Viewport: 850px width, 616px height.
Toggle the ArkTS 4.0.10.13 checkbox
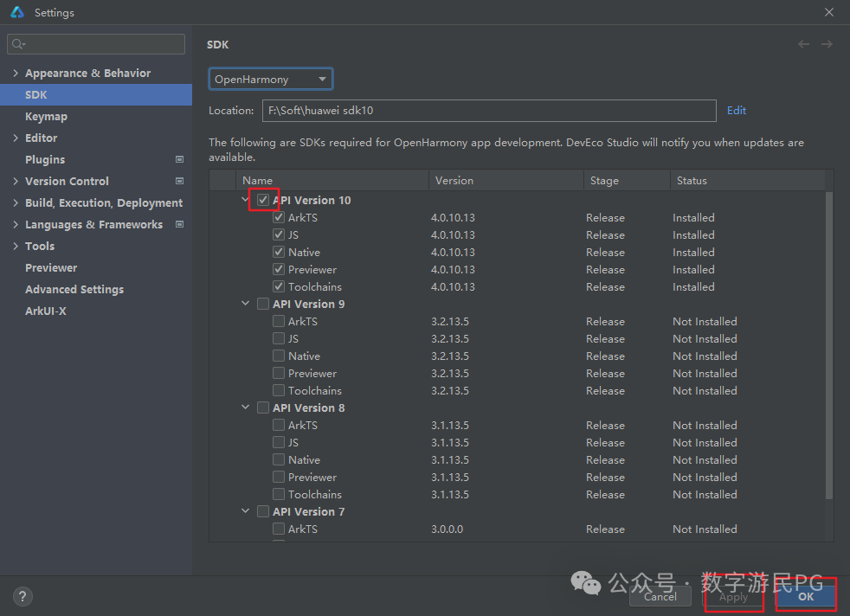click(x=279, y=217)
